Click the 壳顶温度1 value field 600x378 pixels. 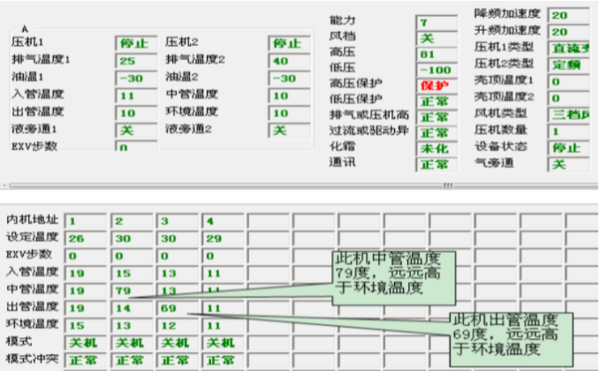click(569, 81)
